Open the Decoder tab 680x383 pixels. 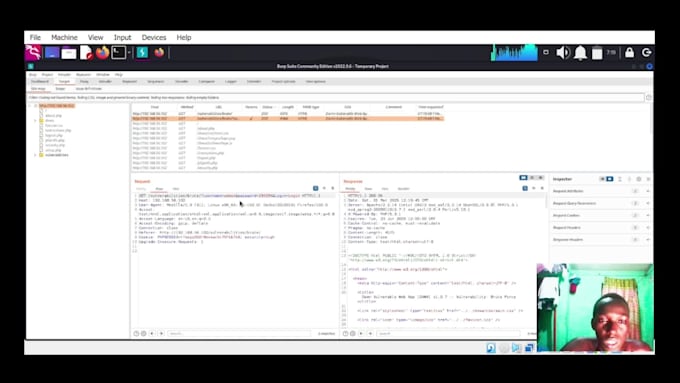[x=182, y=82]
